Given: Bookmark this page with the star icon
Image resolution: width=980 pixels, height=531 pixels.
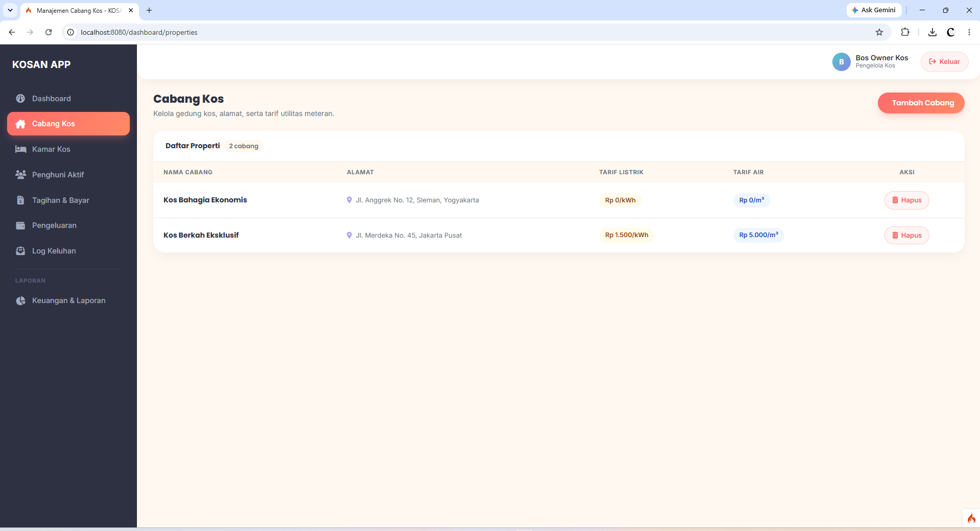Looking at the screenshot, I should [x=879, y=32].
